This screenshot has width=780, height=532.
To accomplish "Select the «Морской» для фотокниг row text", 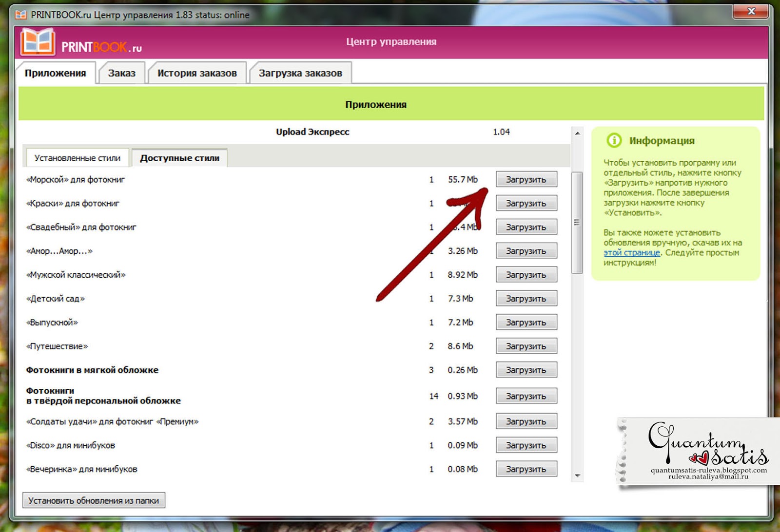I will point(76,180).
